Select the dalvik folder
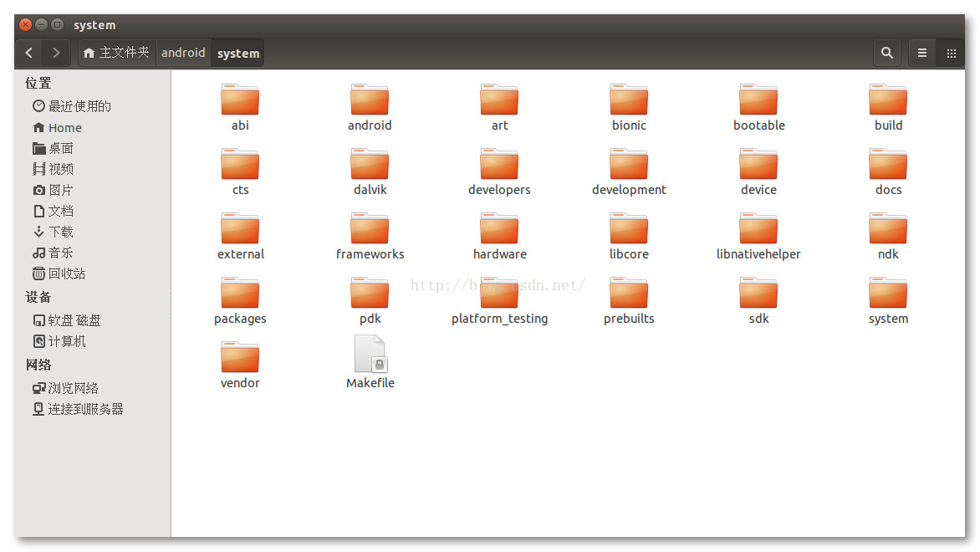This screenshot has width=980, height=552. pos(370,172)
